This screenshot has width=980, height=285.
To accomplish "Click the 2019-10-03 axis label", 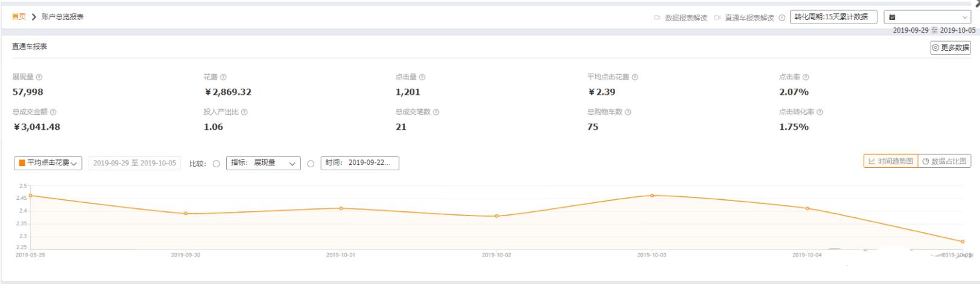I will (x=652, y=255).
